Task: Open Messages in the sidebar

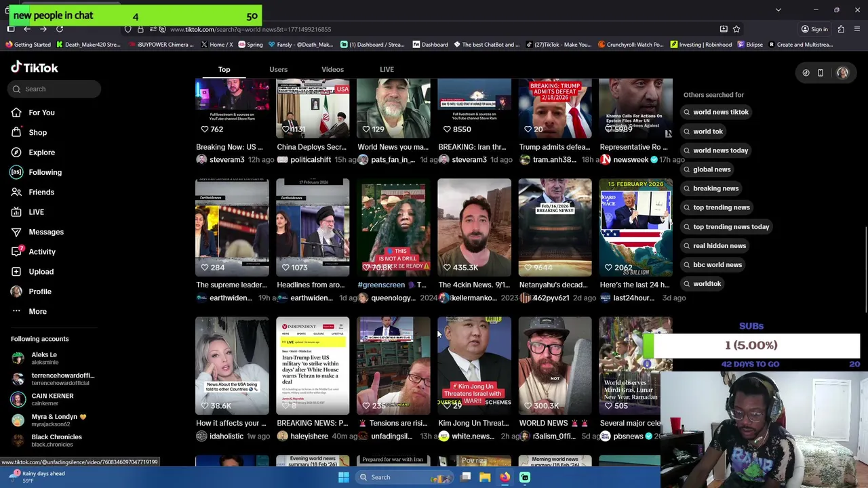Action: click(45, 232)
